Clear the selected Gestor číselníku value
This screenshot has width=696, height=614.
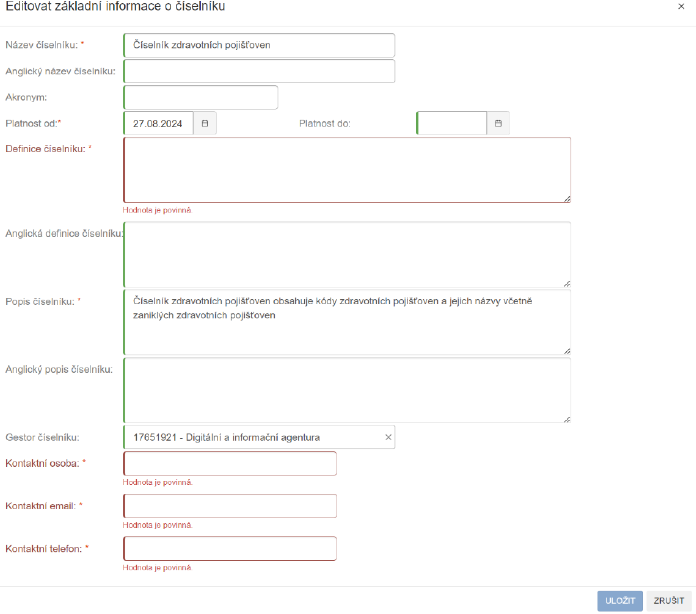[x=388, y=437]
